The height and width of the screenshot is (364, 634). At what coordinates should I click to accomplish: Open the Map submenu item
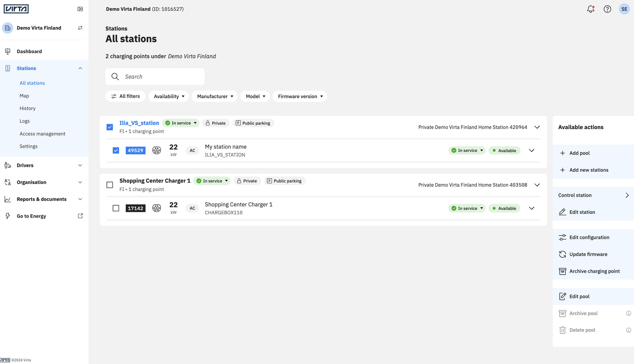coord(24,96)
